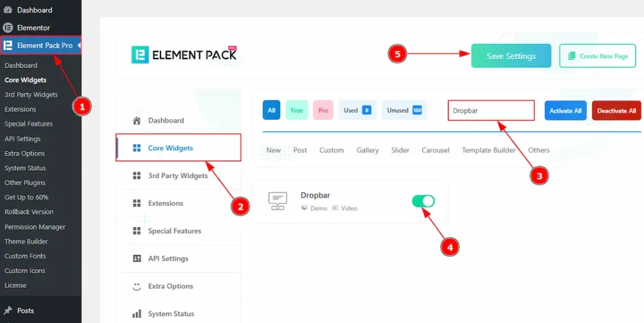Click the API Settings panel icon
This screenshot has height=323, width=644.
pos(136,259)
